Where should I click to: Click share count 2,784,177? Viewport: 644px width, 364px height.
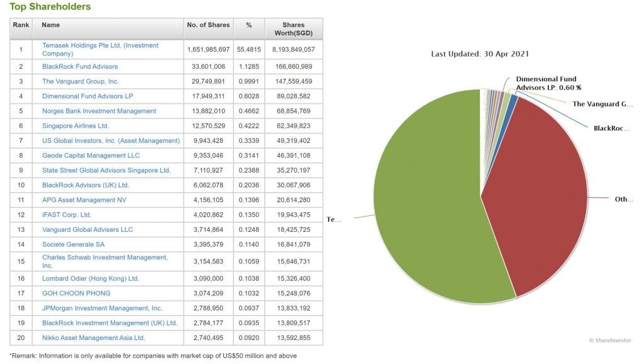tap(208, 323)
